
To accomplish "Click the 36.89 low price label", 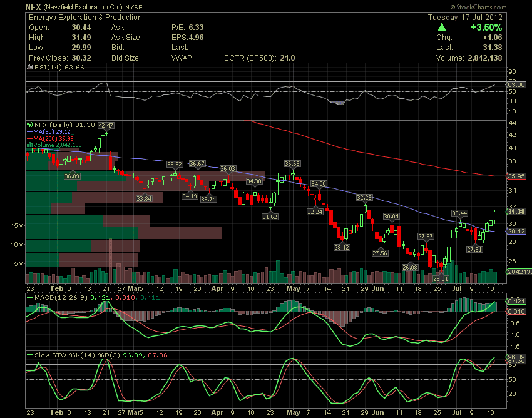I will pyautogui.click(x=72, y=176).
